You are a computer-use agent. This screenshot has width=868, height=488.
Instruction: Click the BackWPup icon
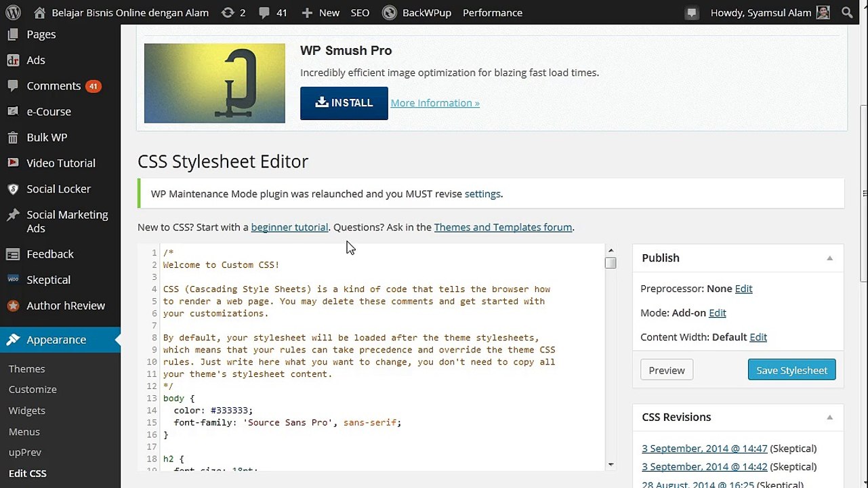(389, 12)
